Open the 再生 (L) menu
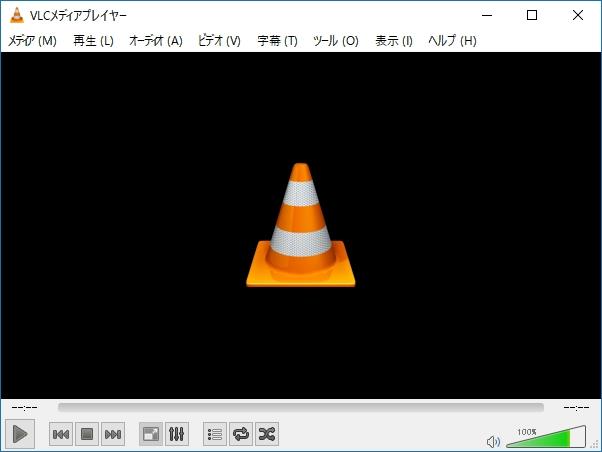Screen dimensions: 602x452 pyautogui.click(x=93, y=40)
